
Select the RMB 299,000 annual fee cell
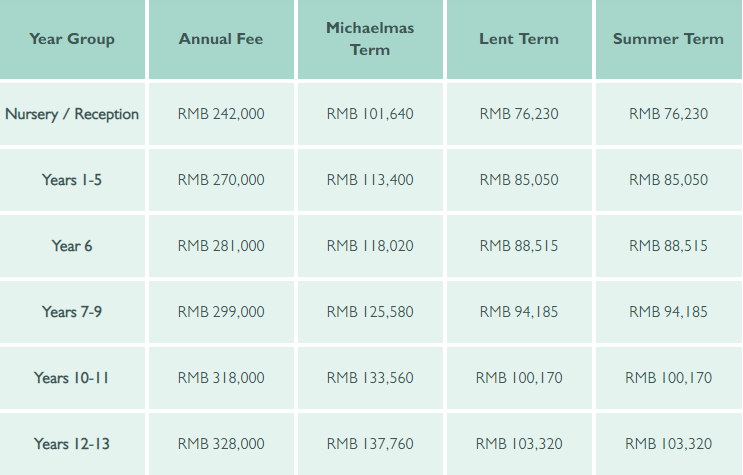[221, 311]
